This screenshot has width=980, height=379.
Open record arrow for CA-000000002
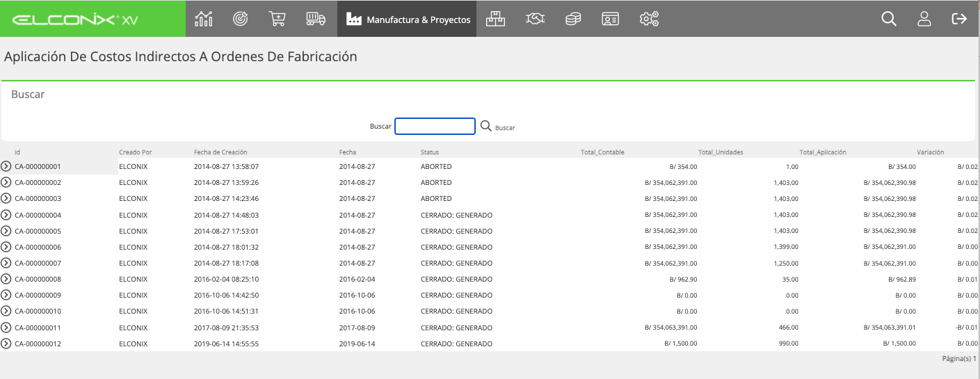pyautogui.click(x=6, y=182)
